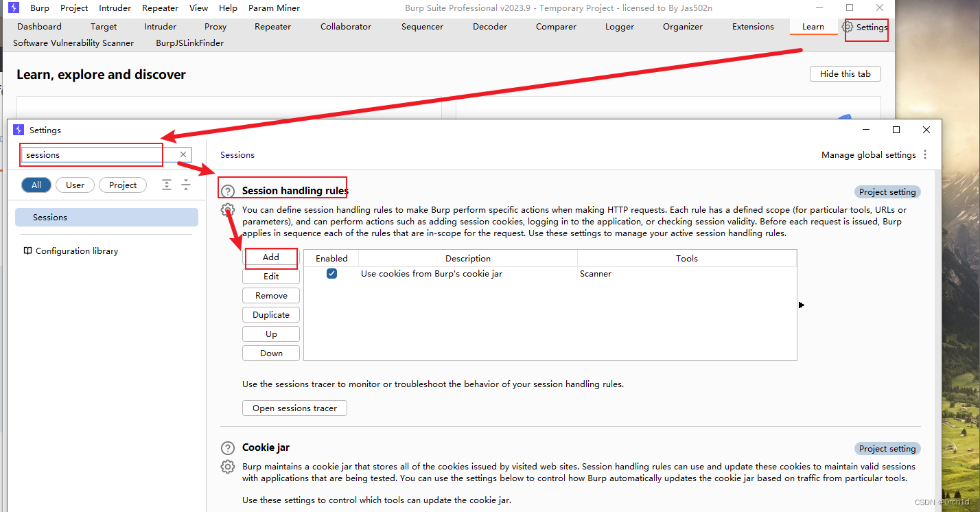This screenshot has height=512, width=980.
Task: Click Manage global settings
Action: tap(868, 155)
